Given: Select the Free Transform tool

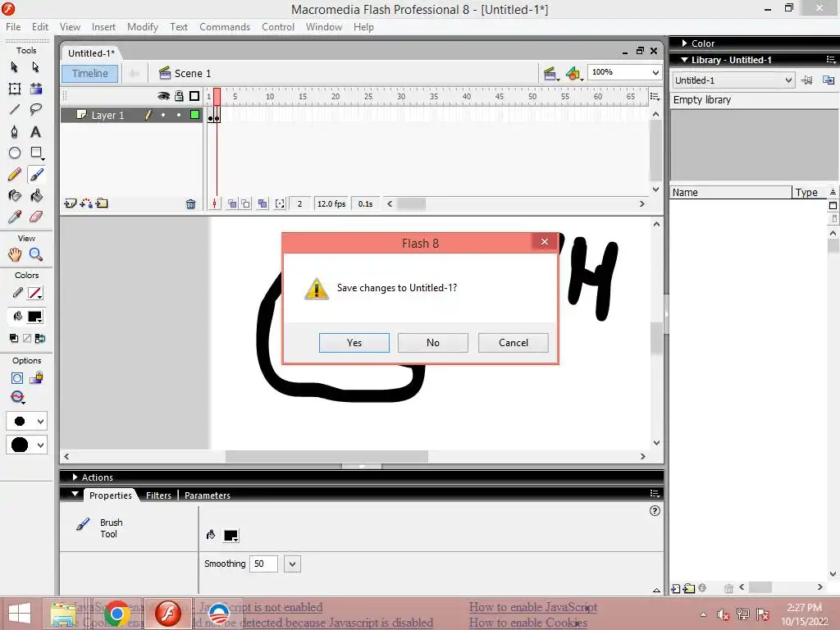Looking at the screenshot, I should click(15, 89).
